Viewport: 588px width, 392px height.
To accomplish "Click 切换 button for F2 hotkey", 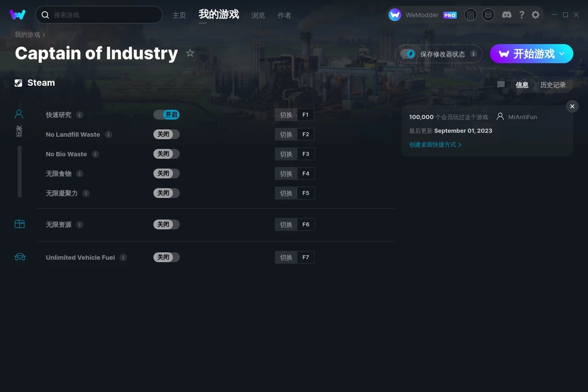I will [286, 134].
